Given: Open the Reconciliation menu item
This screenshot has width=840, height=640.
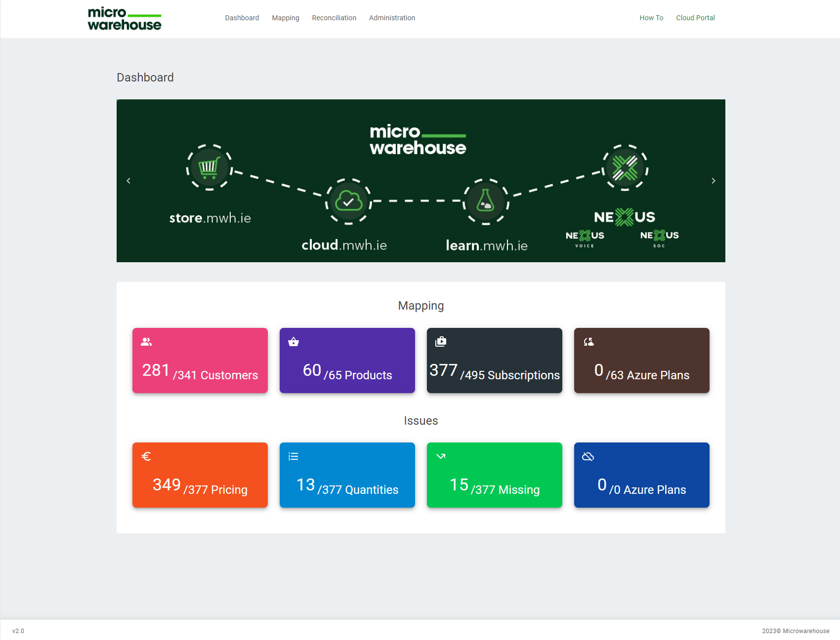Looking at the screenshot, I should tap(334, 18).
